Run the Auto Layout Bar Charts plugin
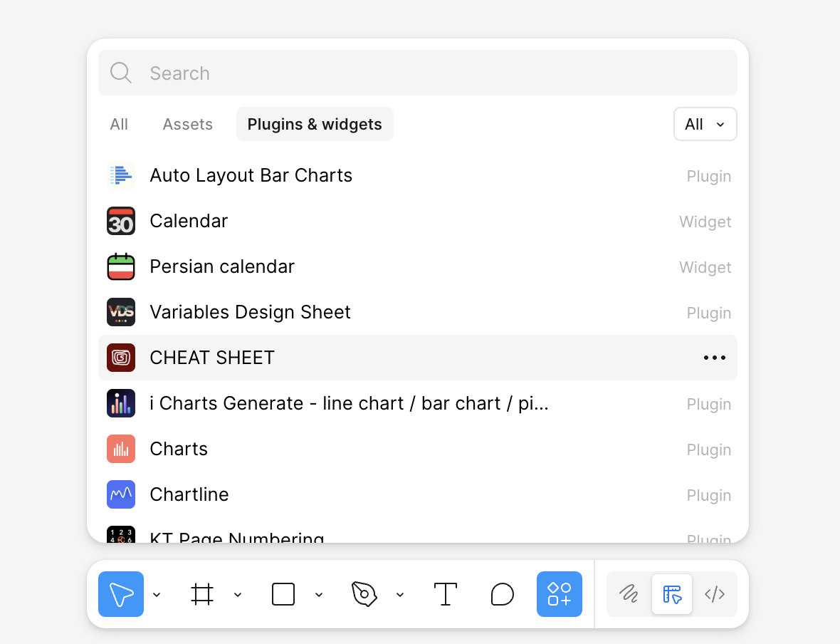 coord(251,175)
